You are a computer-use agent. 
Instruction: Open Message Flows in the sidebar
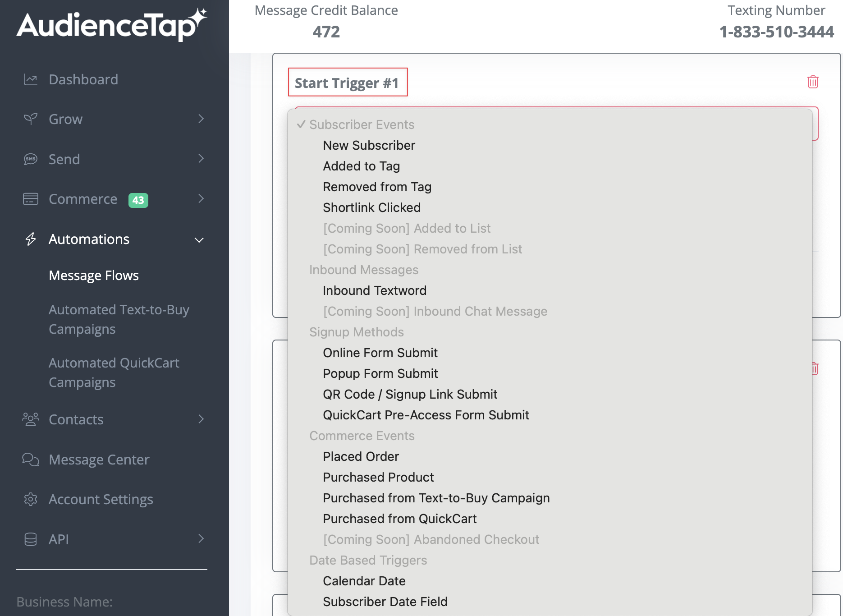point(94,275)
